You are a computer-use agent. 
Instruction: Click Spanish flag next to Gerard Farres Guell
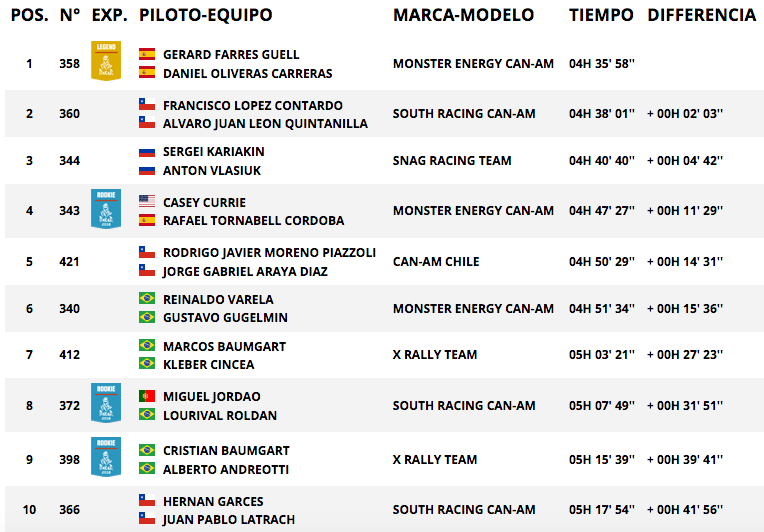[x=147, y=54]
